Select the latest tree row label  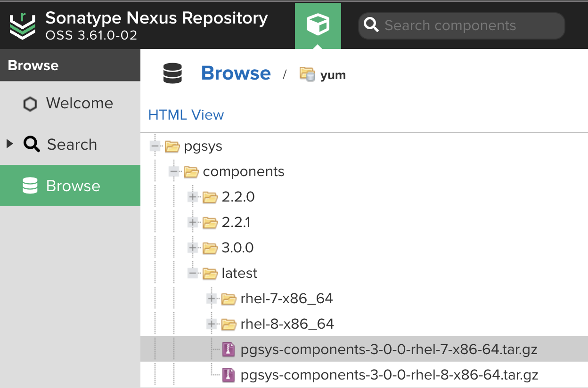(x=240, y=273)
